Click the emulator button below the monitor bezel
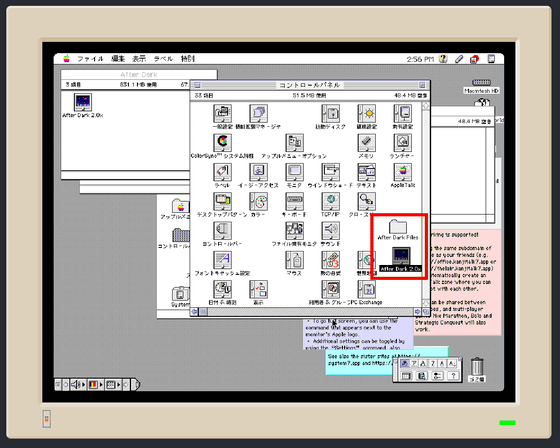Viewport: 560px width, 448px height. (47, 419)
